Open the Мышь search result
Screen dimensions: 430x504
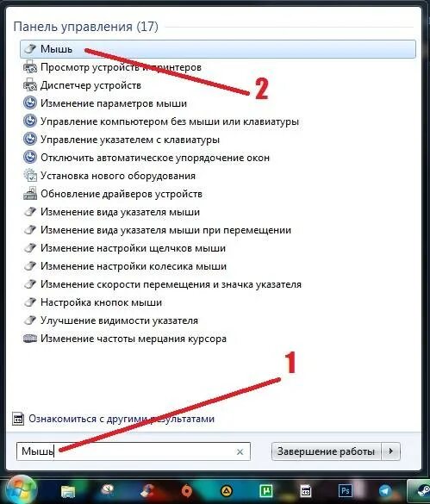218,49
